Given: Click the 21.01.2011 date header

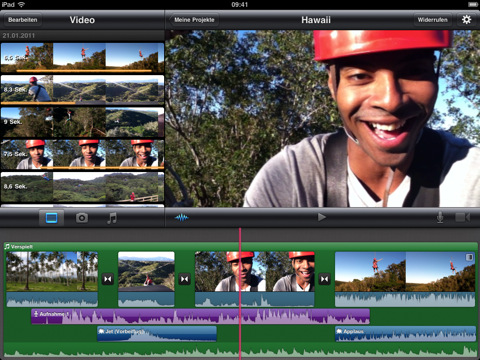Looking at the screenshot, I should coord(19,35).
